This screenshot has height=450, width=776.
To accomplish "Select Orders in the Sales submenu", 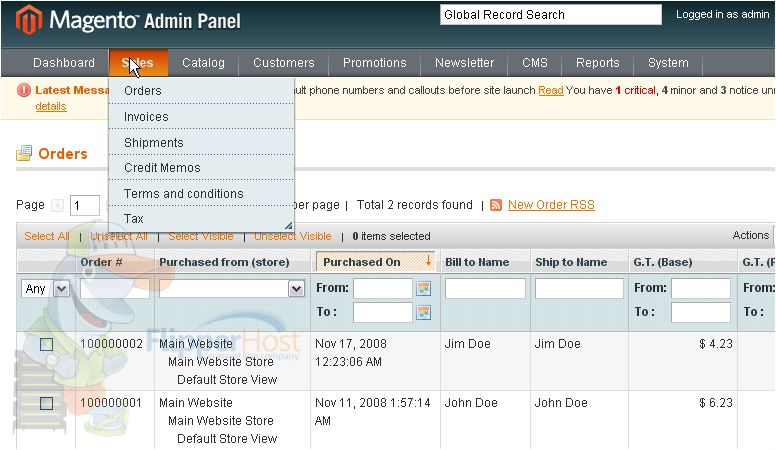I will click(x=201, y=91).
